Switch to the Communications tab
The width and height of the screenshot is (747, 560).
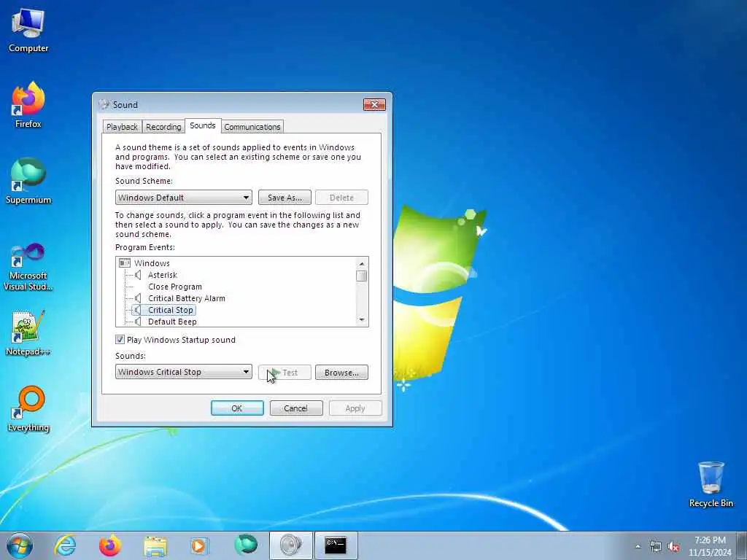click(252, 127)
